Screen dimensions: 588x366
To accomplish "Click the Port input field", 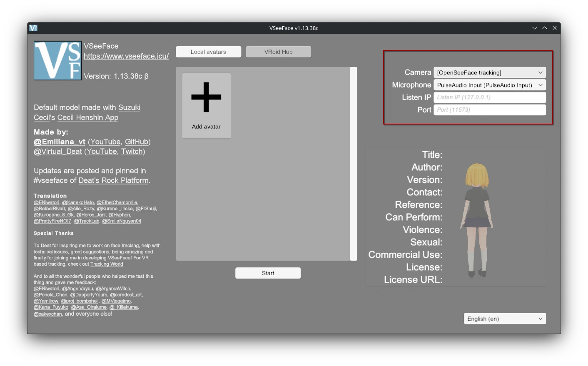I will tap(490, 110).
